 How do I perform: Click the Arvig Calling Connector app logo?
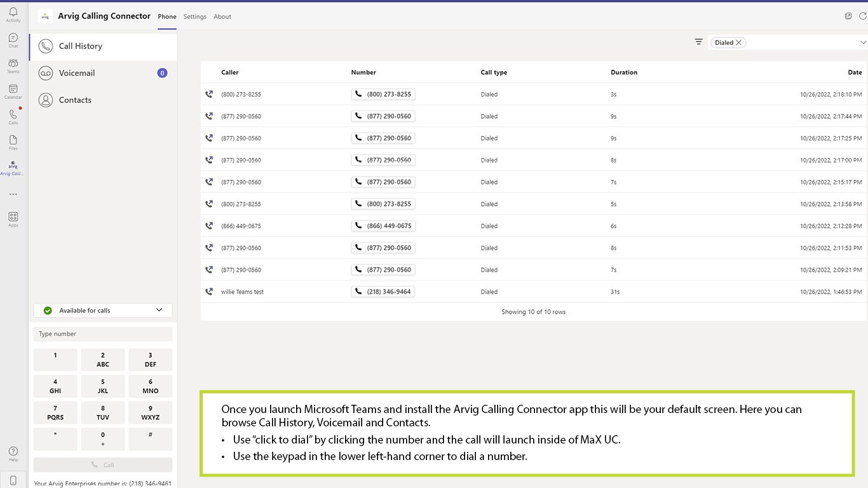tap(44, 17)
